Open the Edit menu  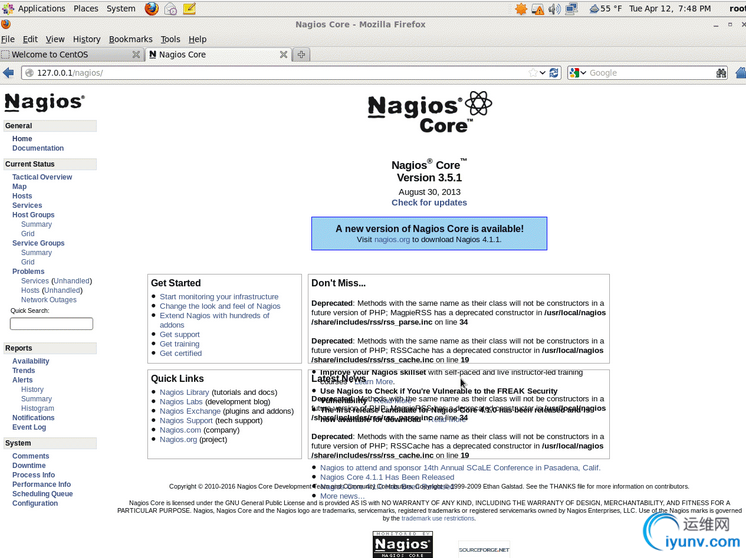point(30,39)
